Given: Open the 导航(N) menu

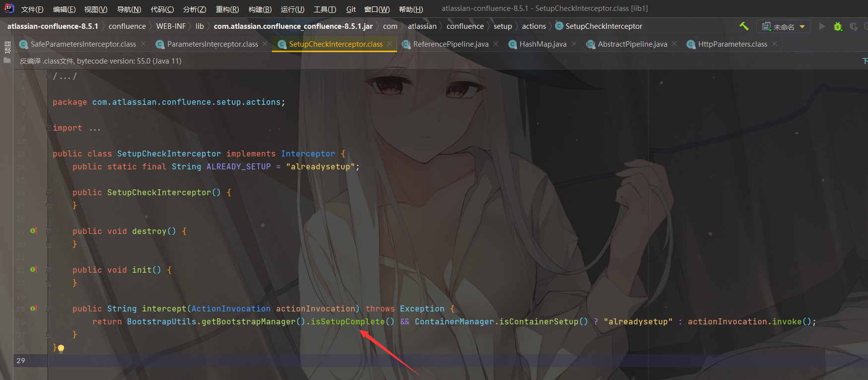Looking at the screenshot, I should point(129,9).
